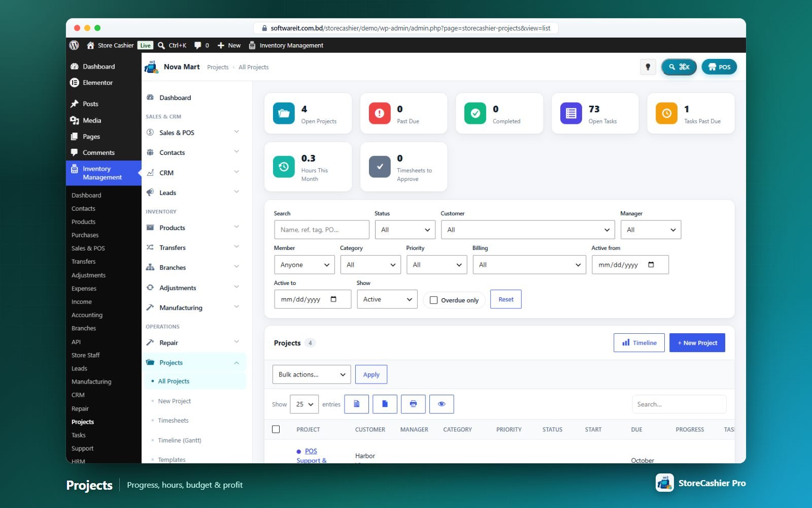The image size is (812, 508).
Task: Click the Open Projects folder icon
Action: pos(284,113)
